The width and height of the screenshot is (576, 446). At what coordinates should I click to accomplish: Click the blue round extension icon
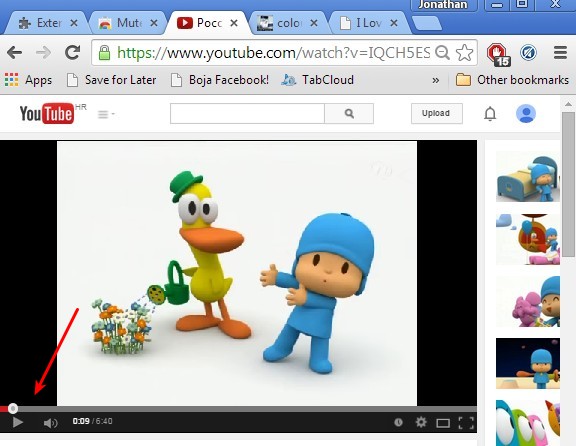[528, 53]
